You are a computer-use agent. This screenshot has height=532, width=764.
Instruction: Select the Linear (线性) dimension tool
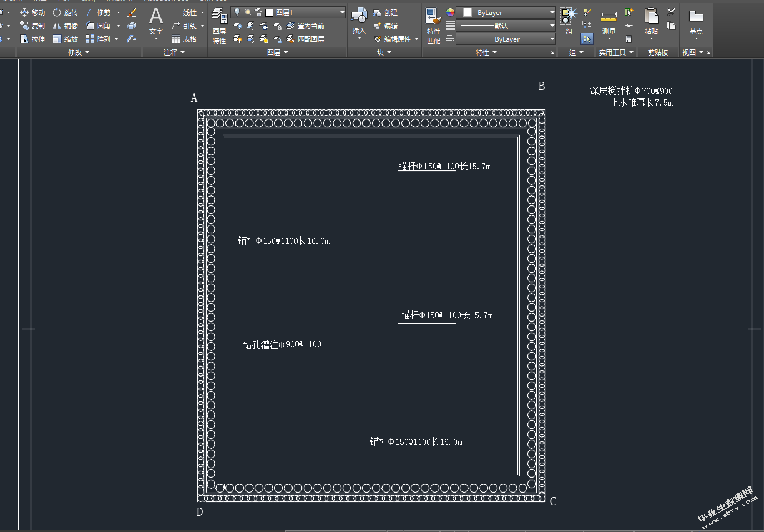click(184, 12)
